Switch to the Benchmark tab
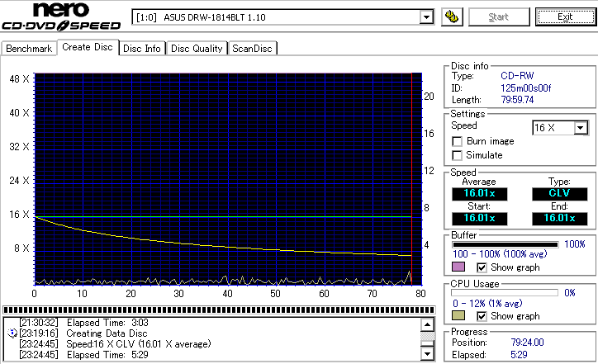 [29, 49]
